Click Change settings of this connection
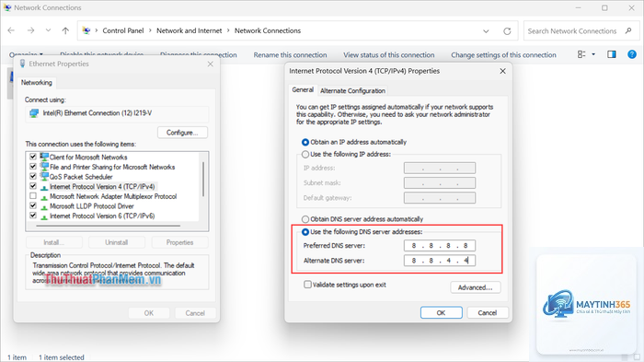Viewport: 644px width, 362px height. pos(503,54)
